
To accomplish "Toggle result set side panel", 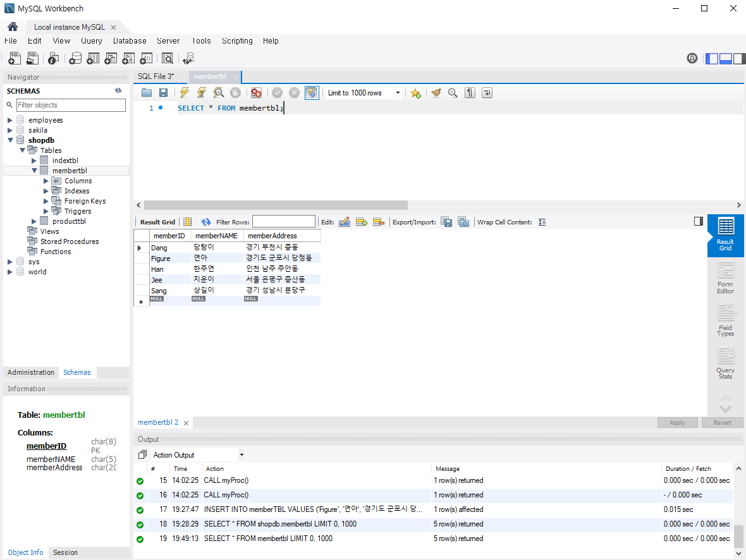I will click(x=699, y=221).
